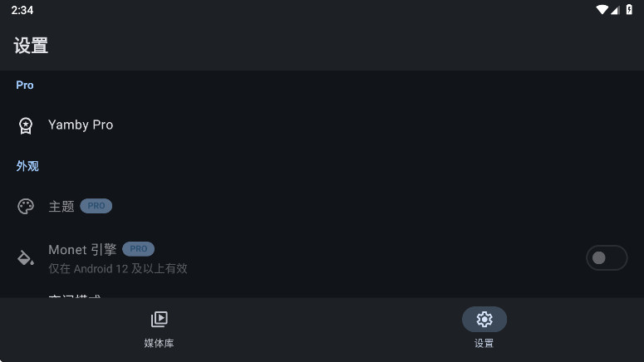Tap the 外观 section header
This screenshot has height=362, width=644.
pyautogui.click(x=27, y=166)
